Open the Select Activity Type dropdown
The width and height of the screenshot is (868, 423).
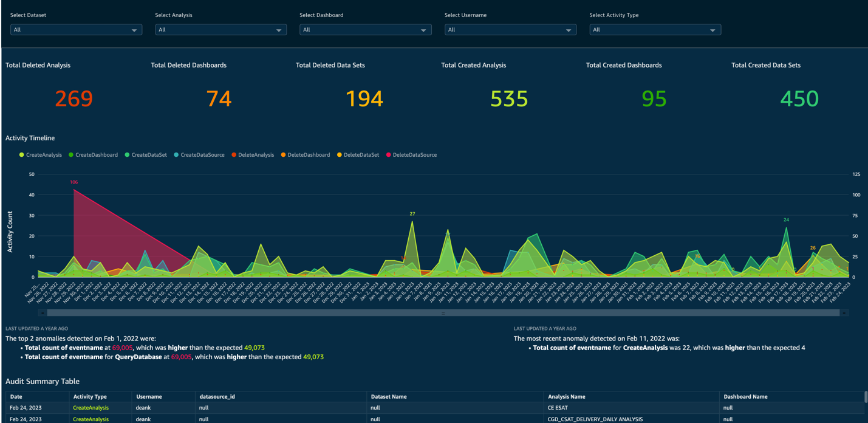point(655,29)
